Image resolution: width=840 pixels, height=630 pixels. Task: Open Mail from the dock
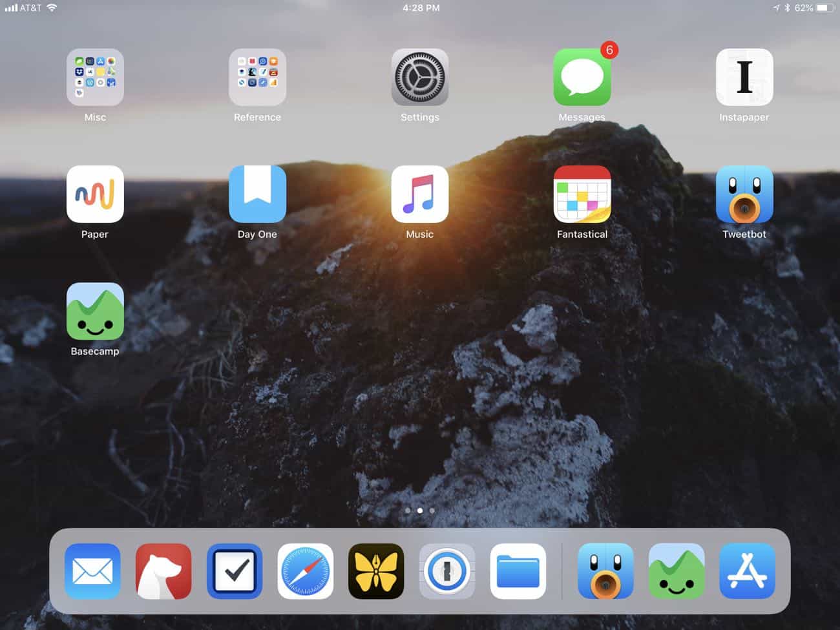(x=92, y=571)
